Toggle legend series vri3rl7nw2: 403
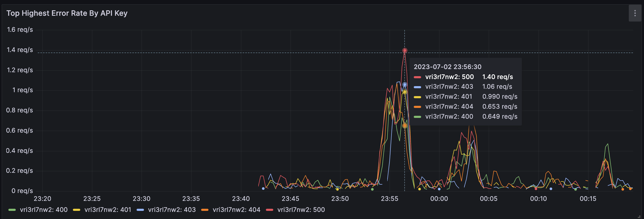Screen dimensions: 644x219 tap(172, 210)
